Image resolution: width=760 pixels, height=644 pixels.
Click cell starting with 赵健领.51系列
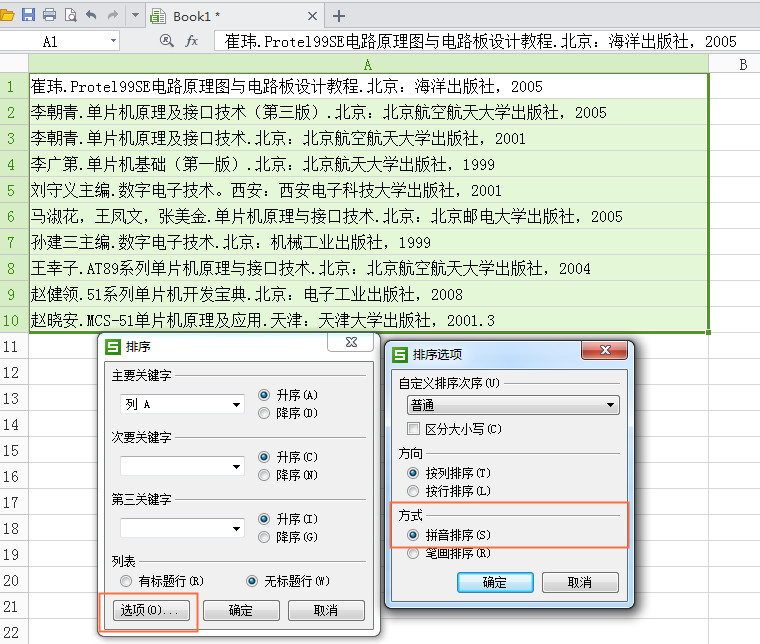pos(368,295)
